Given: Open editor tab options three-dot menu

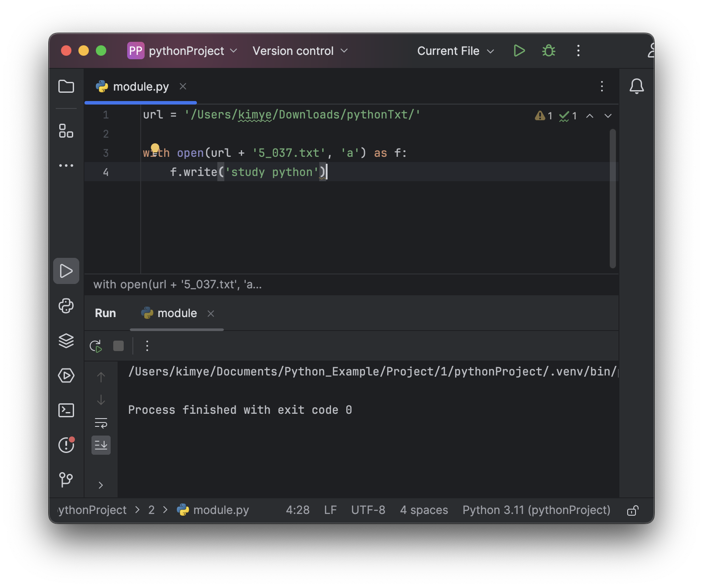Looking at the screenshot, I should click(x=602, y=86).
